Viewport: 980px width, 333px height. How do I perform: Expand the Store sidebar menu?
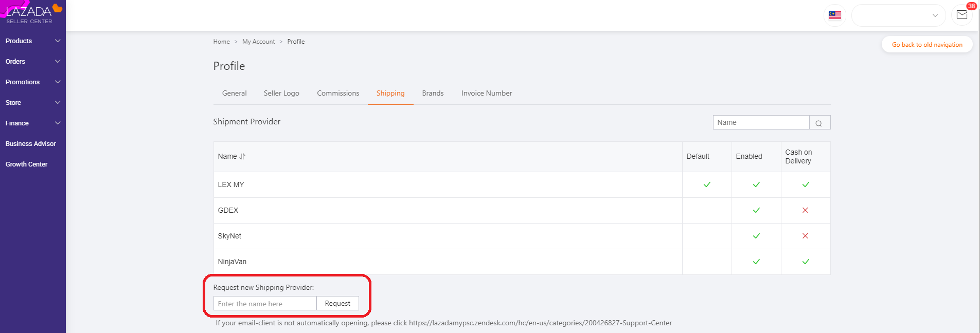point(33,103)
